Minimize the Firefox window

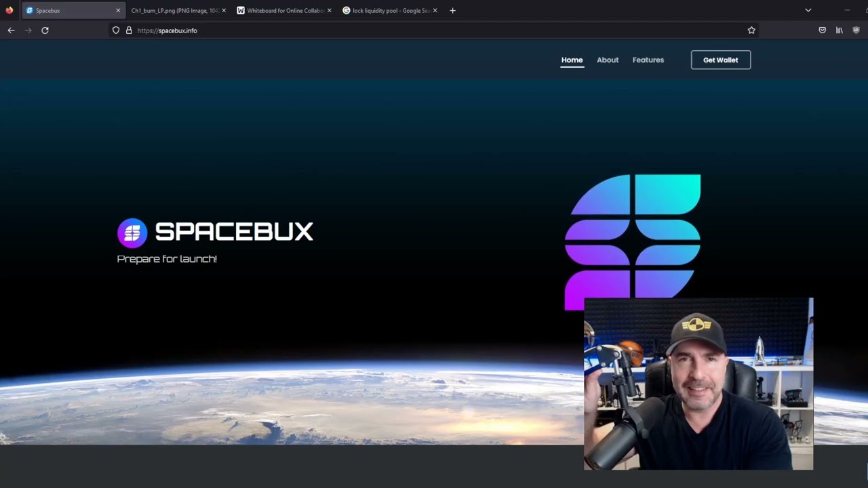[847, 10]
